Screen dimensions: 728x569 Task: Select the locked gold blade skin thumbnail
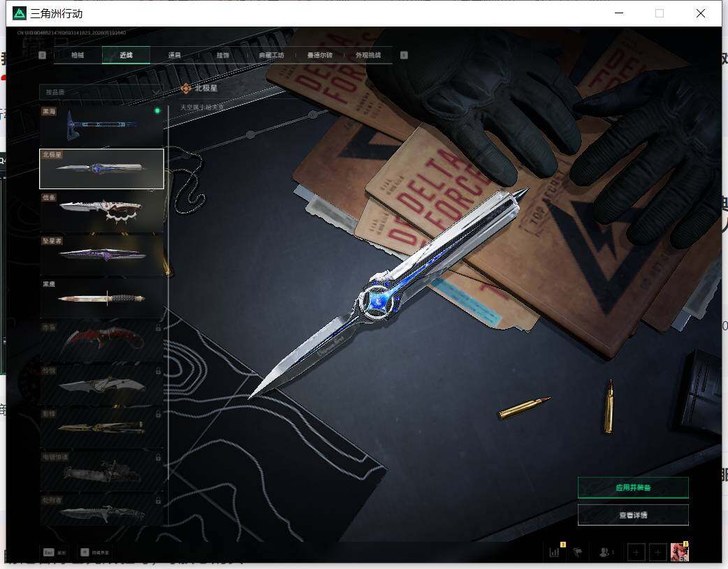click(x=101, y=428)
